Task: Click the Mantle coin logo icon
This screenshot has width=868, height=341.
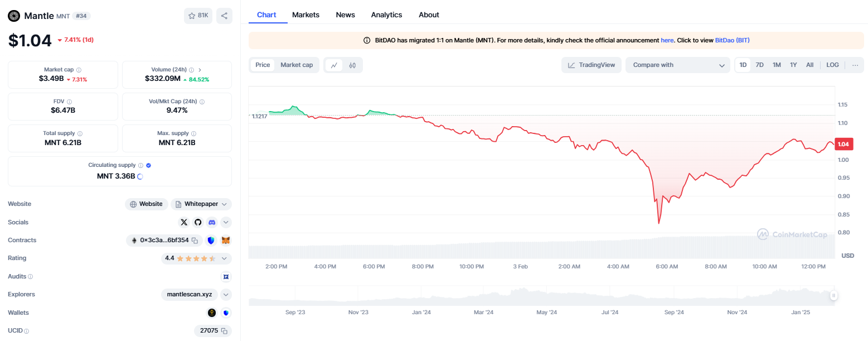Action: point(14,16)
